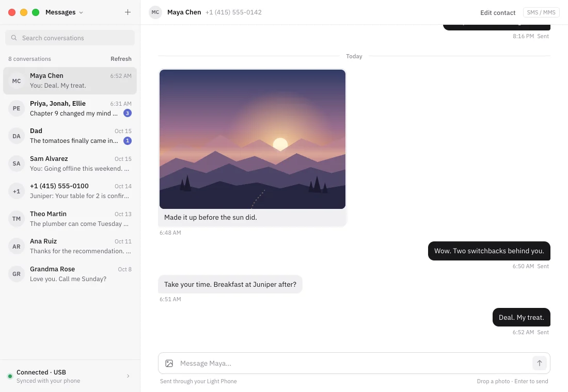The width and height of the screenshot is (568, 392).
Task: Open the Connected · USB status panel
Action: [x=70, y=376]
